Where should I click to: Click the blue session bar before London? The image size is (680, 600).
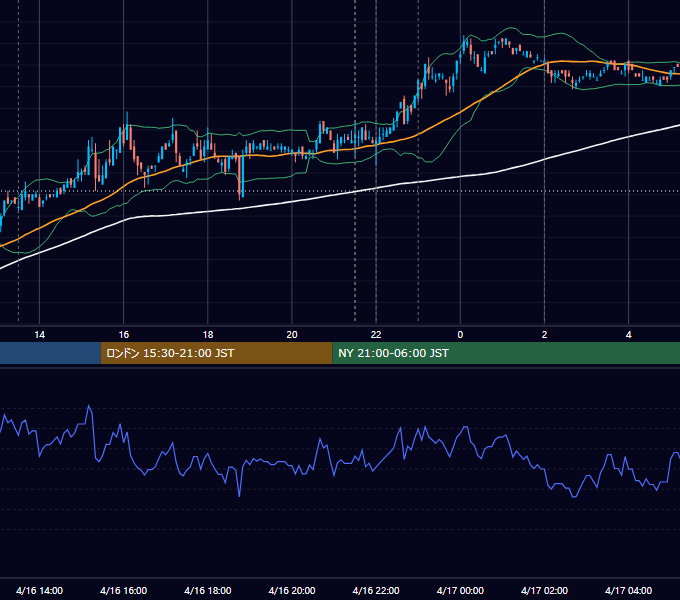[x=50, y=353]
